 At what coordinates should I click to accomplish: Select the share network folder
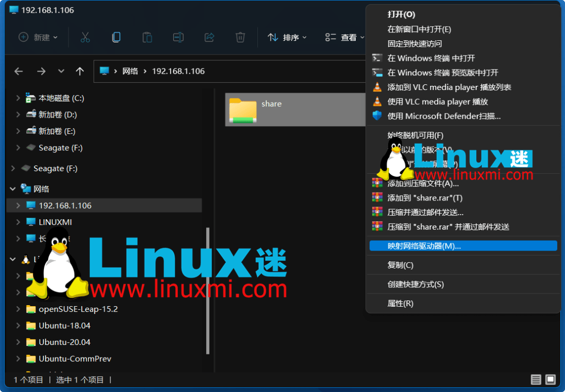pyautogui.click(x=296, y=109)
